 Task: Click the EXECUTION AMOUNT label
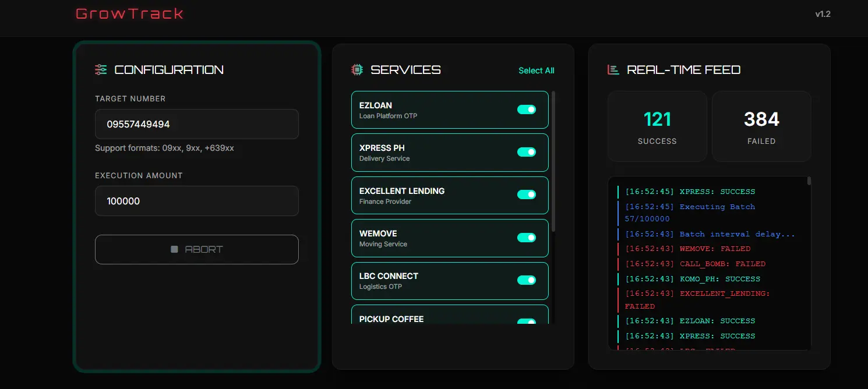[x=139, y=176]
